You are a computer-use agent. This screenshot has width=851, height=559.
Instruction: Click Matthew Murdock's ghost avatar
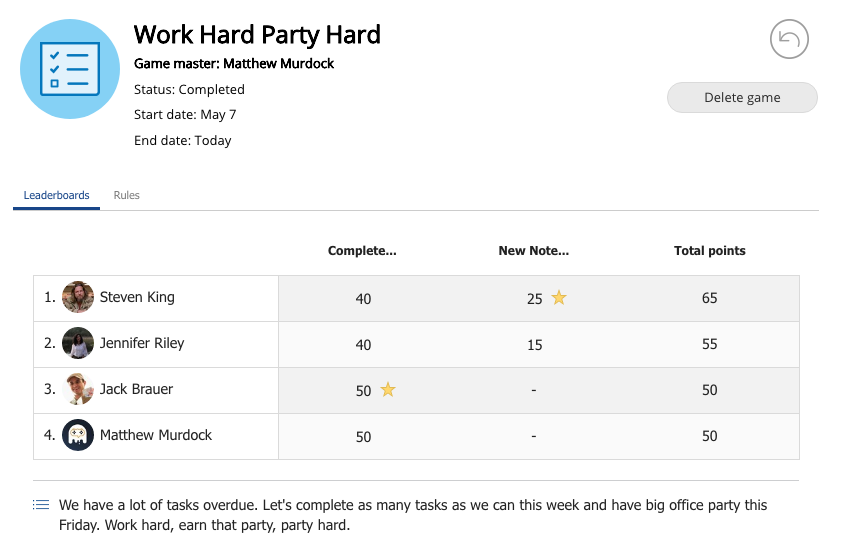click(x=78, y=435)
